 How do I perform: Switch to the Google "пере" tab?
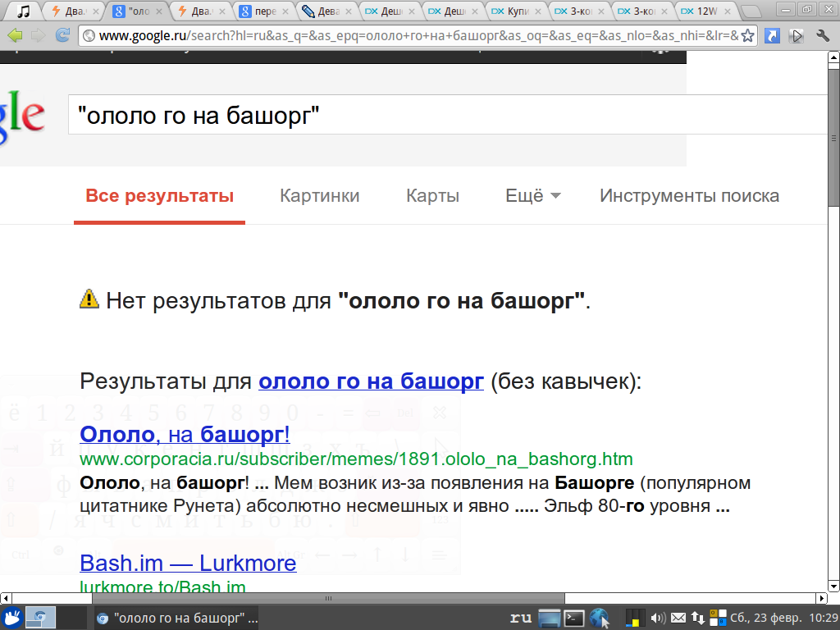265,11
